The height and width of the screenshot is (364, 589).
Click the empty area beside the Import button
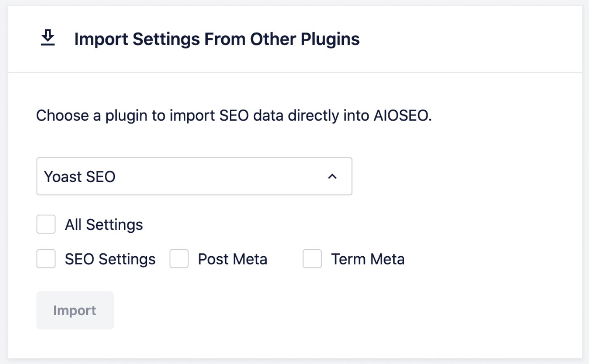[x=337, y=310]
